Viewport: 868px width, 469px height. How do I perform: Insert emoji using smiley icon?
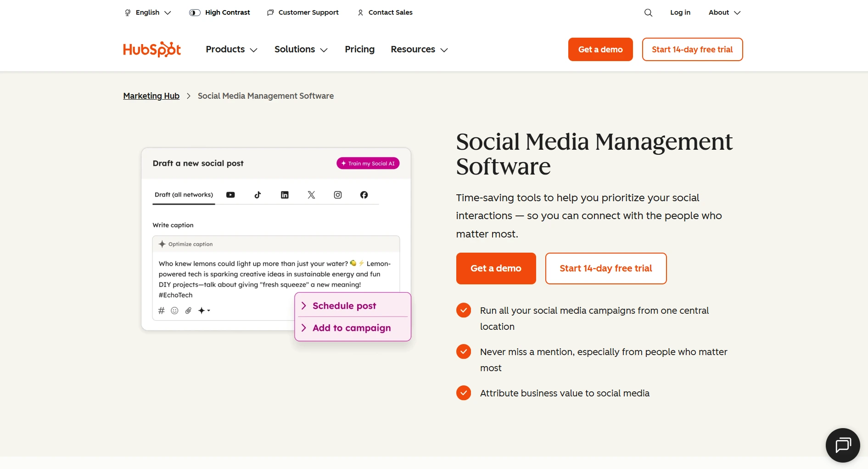(x=174, y=311)
